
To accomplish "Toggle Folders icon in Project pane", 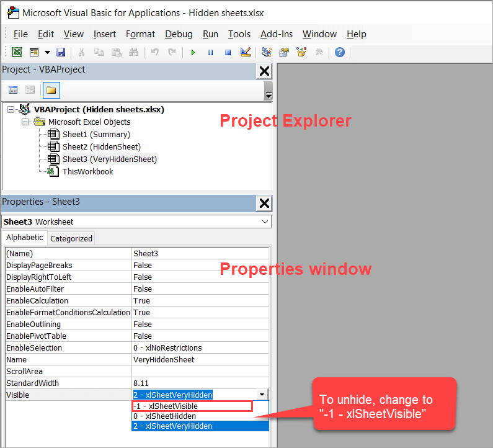I will tap(51, 91).
